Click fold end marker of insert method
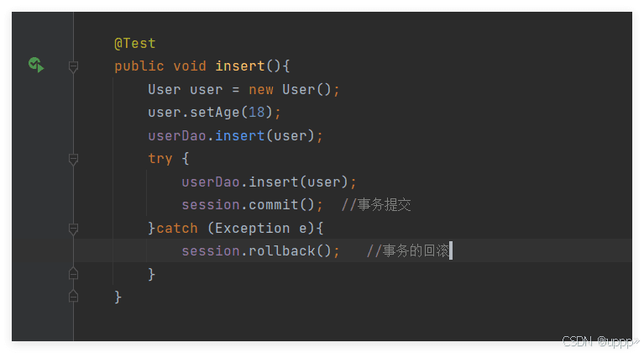This screenshot has height=353, width=644. click(x=74, y=297)
